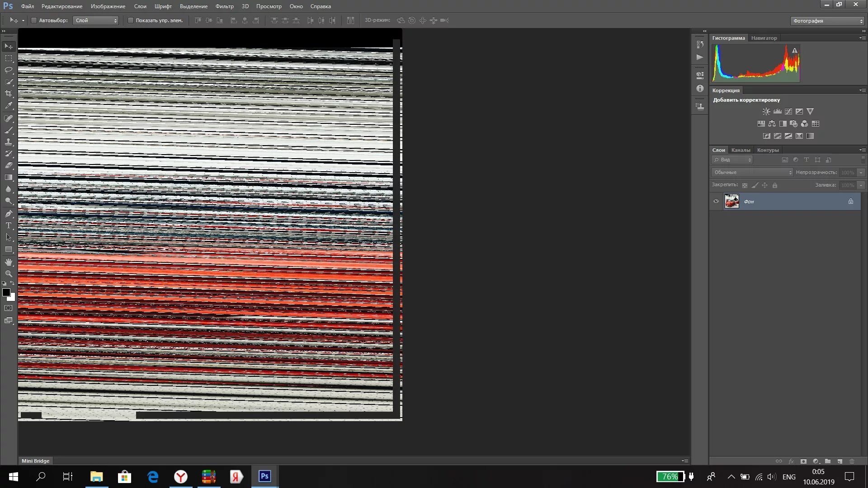Toggle visibility of Фон layer
This screenshot has height=488, width=868.
pos(716,202)
